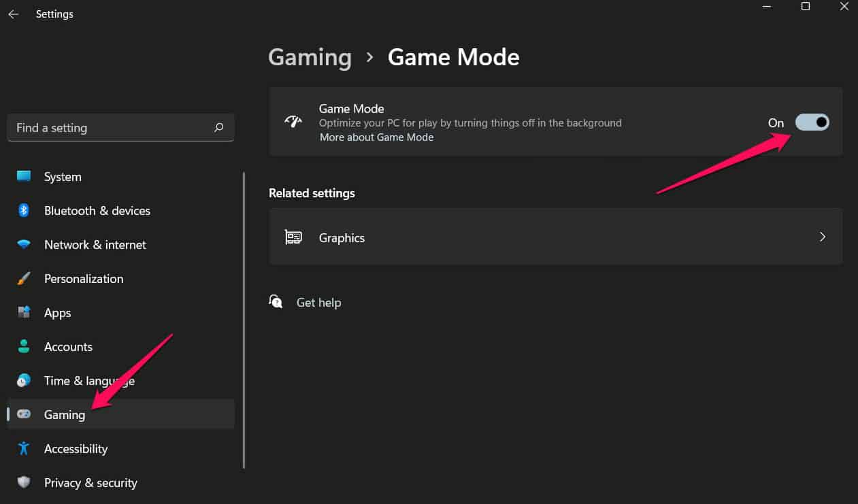Screen dimensions: 858x504
Task: Click the Graphics card icon
Action: [x=293, y=237]
